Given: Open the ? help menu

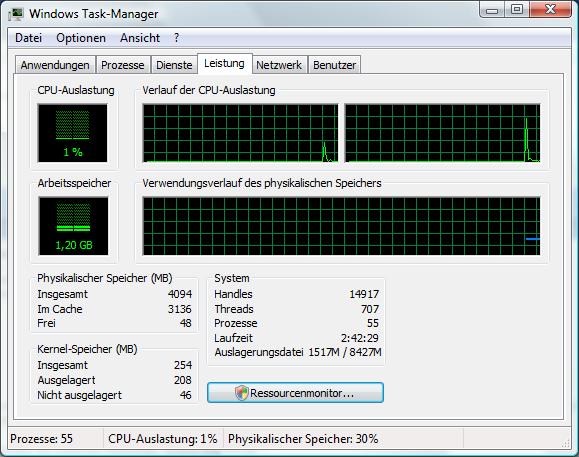Looking at the screenshot, I should pos(177,38).
